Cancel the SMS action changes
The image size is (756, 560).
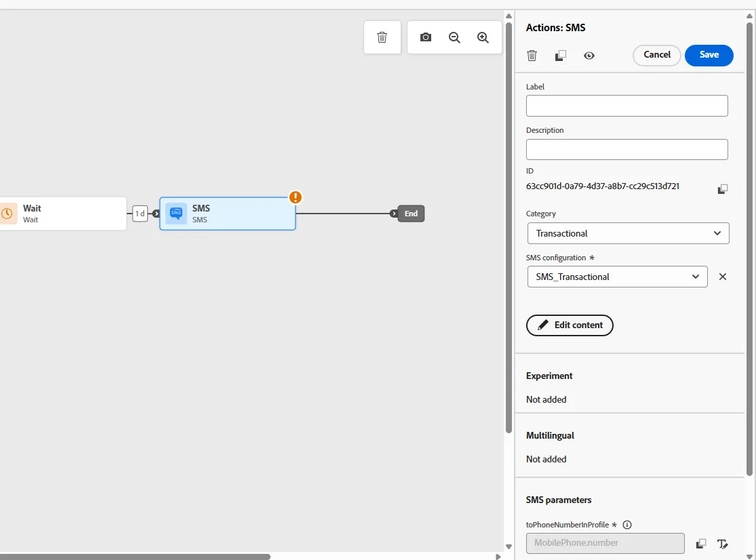point(657,55)
